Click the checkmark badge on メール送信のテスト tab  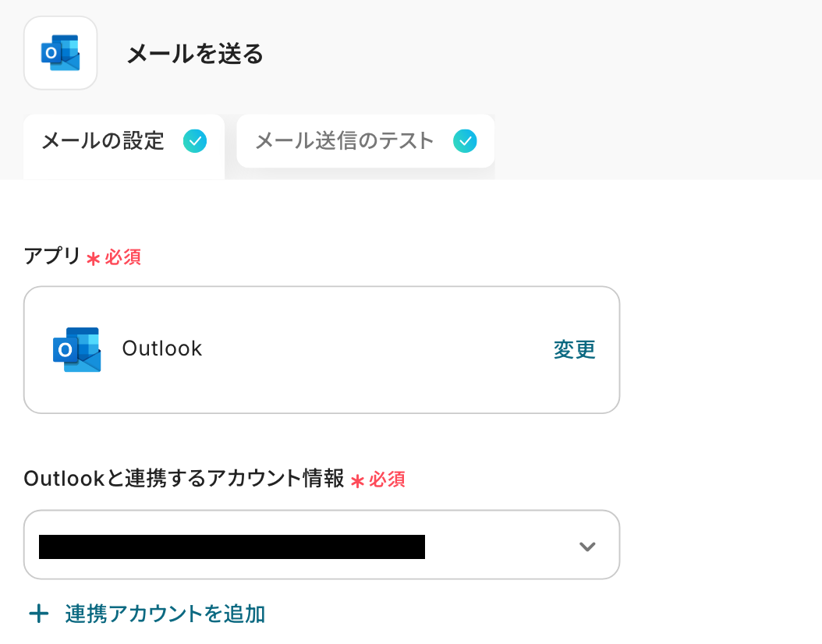(x=465, y=141)
